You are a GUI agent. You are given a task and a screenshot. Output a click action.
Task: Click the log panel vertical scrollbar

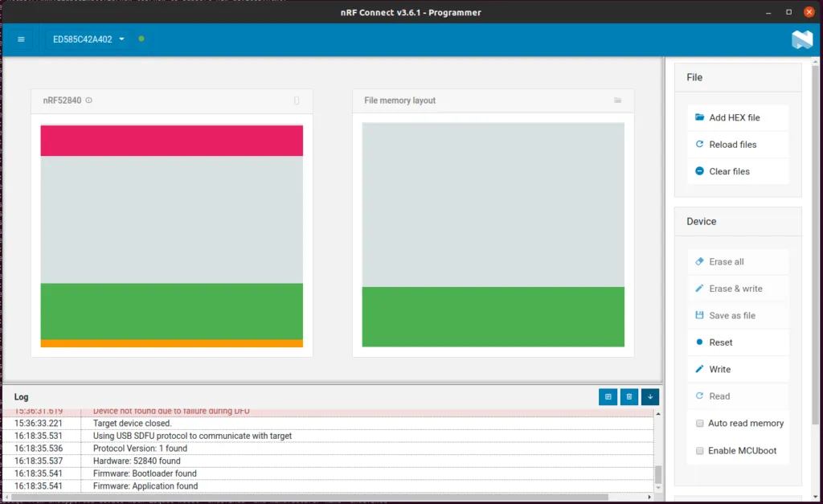(658, 452)
